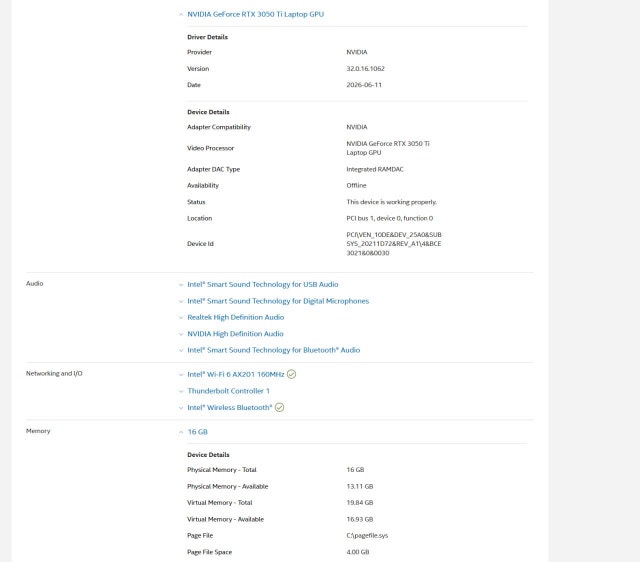
Task: Expand Smart Sound Technology for Bluetooth Audio chevron
Action: (x=181, y=350)
